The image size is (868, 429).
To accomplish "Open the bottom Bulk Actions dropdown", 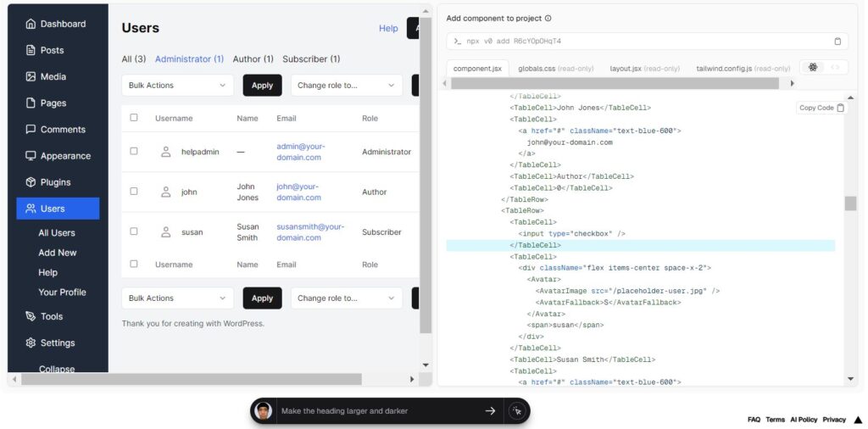I will tap(177, 298).
